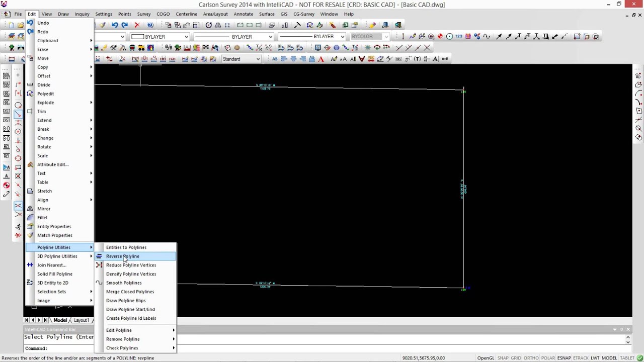Choose Join Nearest from Edit menu
The height and width of the screenshot is (362, 644).
click(x=60, y=265)
